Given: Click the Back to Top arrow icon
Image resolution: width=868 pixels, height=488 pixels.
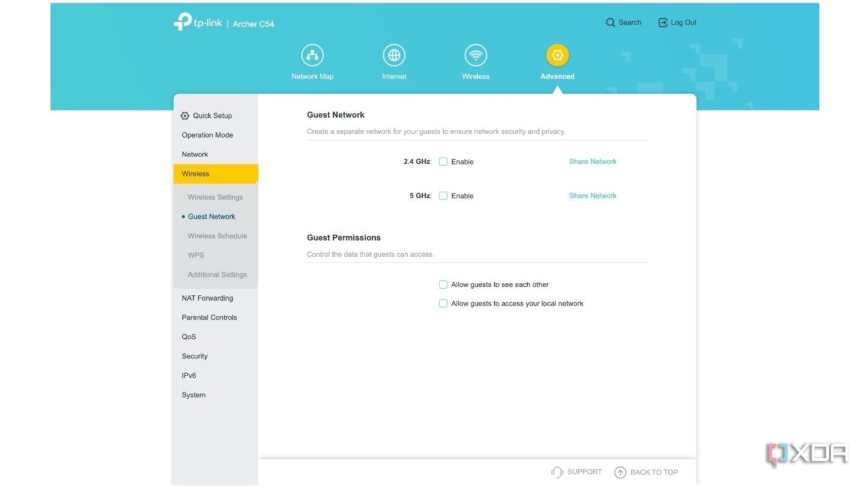Looking at the screenshot, I should point(621,472).
